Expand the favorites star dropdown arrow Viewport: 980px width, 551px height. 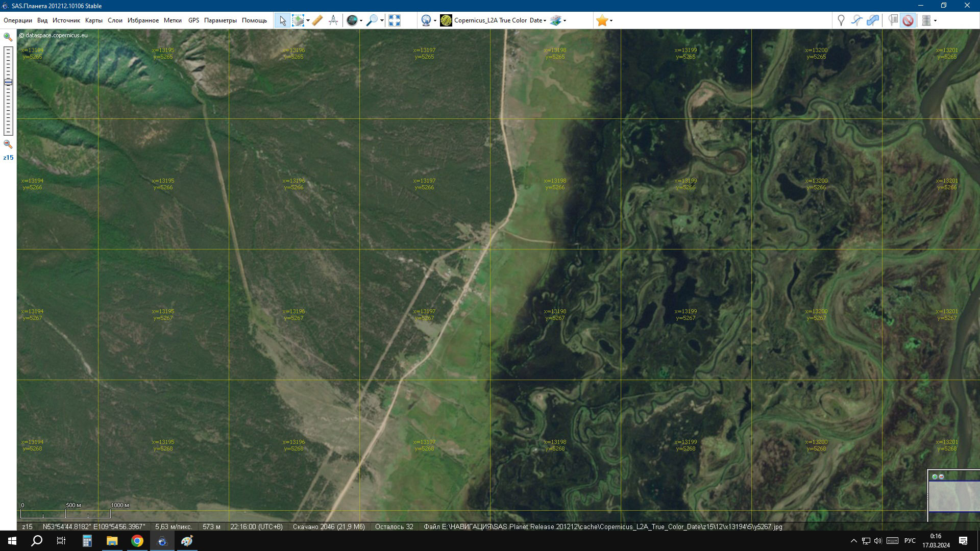611,21
